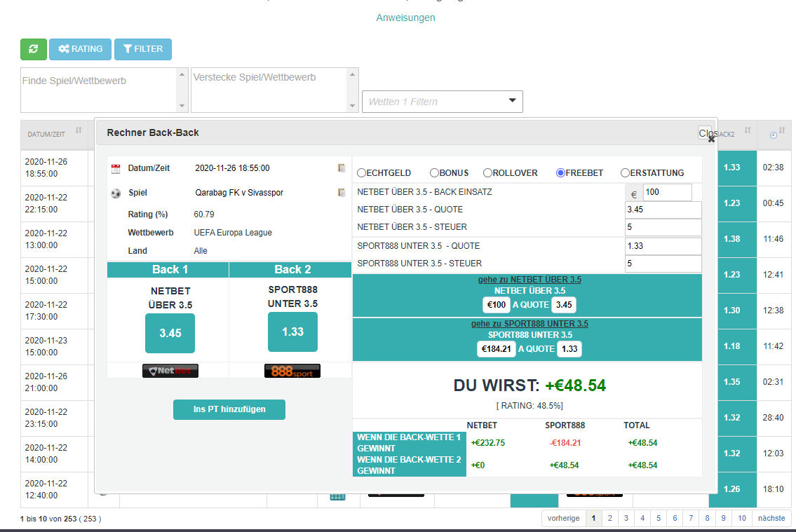Choose the BONUS radio button
This screenshot has height=532, width=796.
point(435,173)
